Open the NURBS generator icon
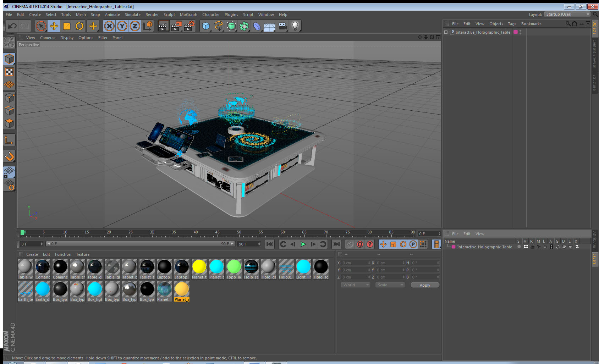Screen dimensions: 599x364 (231, 26)
